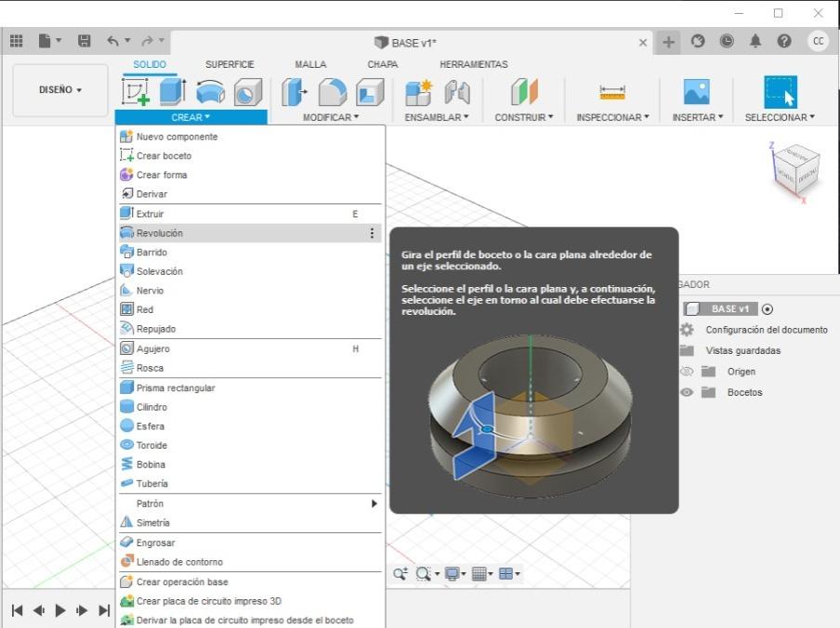840x628 pixels.
Task: Collapse the CREAR dropdown menu
Action: coord(190,117)
